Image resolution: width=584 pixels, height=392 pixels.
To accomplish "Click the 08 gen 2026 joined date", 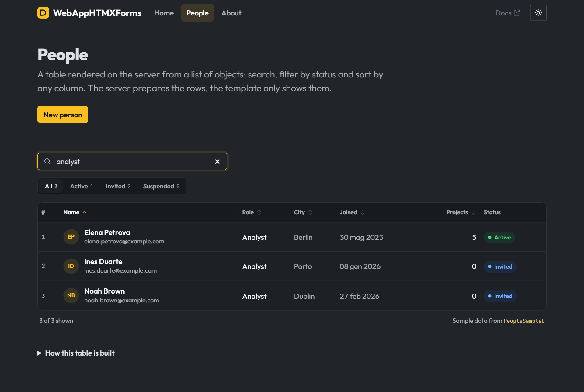I will (360, 267).
